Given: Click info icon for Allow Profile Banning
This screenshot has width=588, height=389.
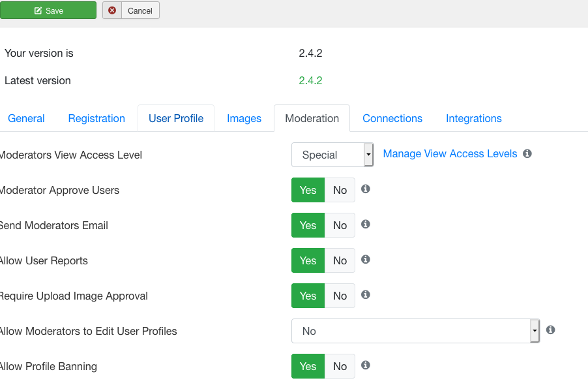Looking at the screenshot, I should (x=366, y=365).
